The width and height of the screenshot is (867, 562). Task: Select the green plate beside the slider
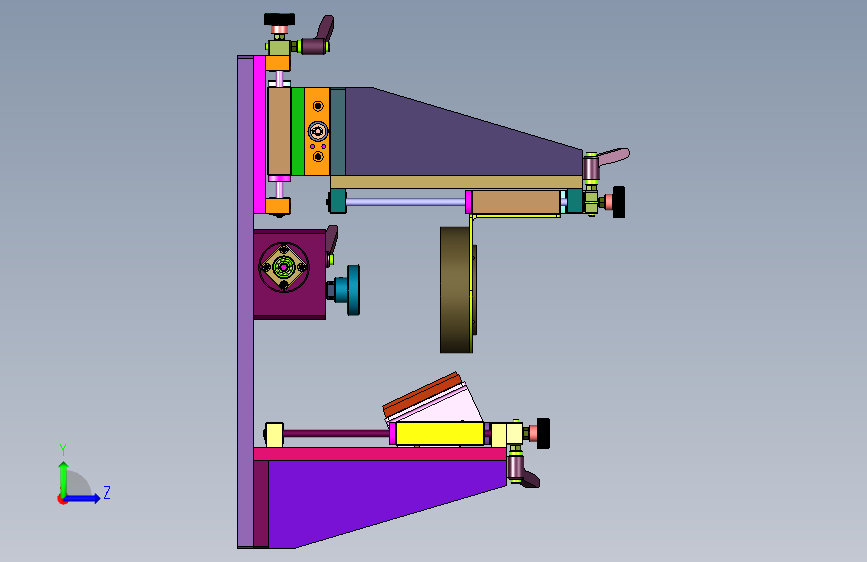[x=297, y=132]
